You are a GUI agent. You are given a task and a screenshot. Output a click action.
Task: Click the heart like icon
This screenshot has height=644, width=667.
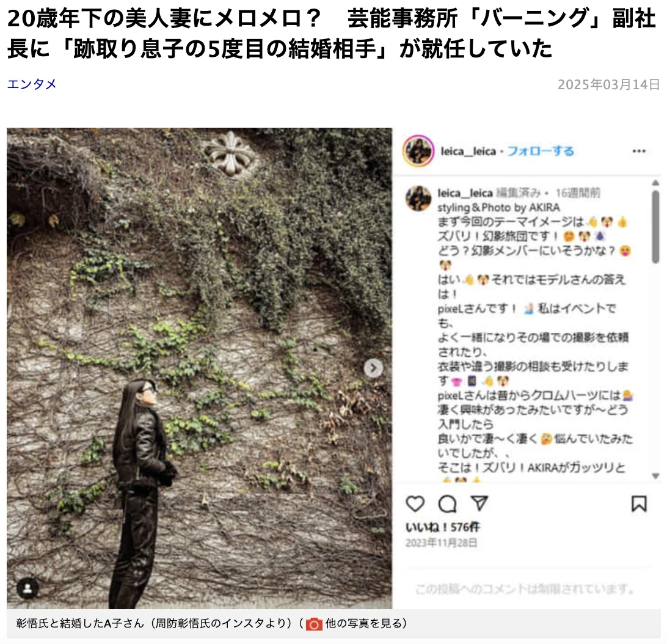coord(415,503)
